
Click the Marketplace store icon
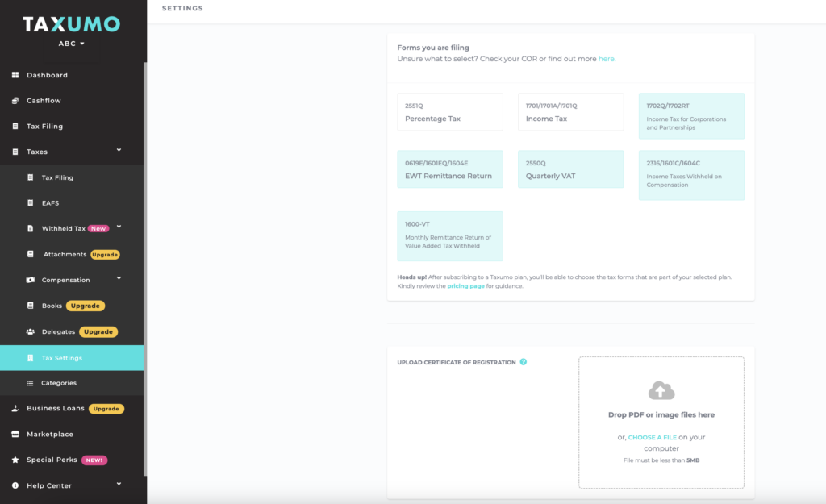pos(15,435)
